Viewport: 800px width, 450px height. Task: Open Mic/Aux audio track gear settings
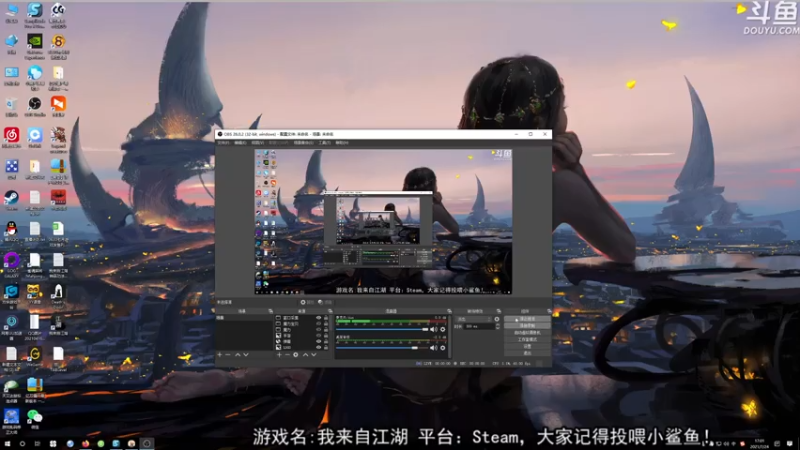[x=442, y=330]
